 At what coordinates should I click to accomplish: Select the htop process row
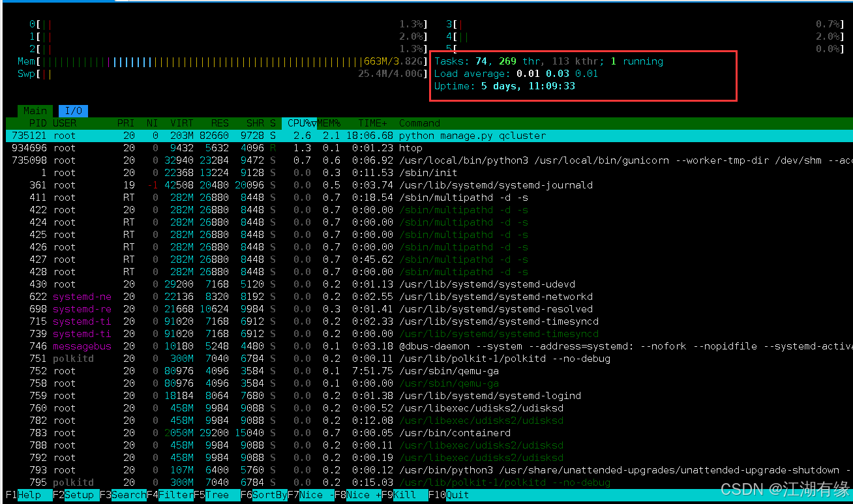429,148
